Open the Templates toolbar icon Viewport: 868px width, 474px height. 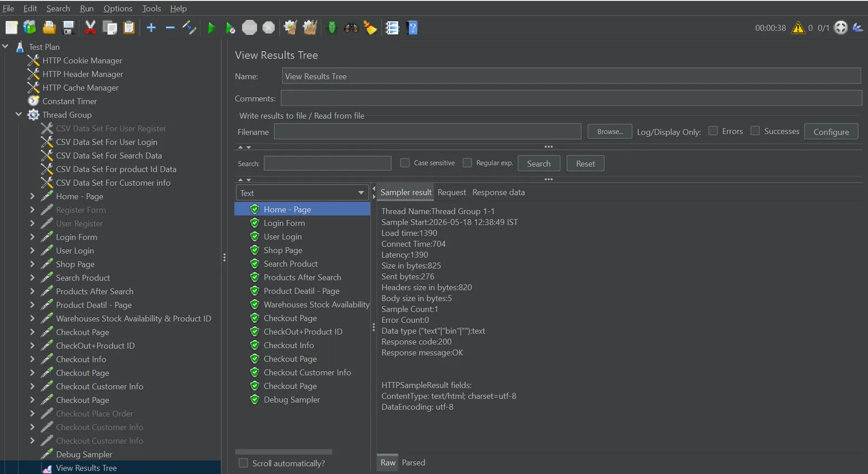pyautogui.click(x=30, y=28)
